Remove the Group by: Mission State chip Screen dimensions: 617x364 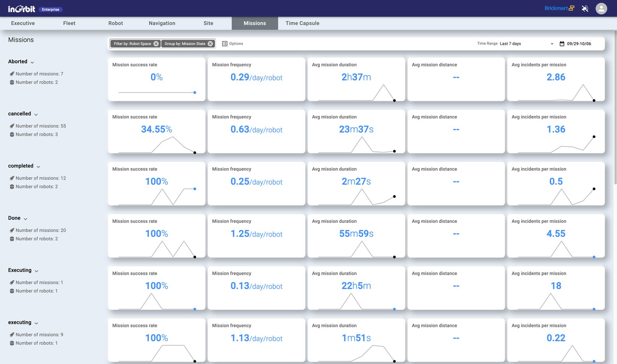(210, 44)
